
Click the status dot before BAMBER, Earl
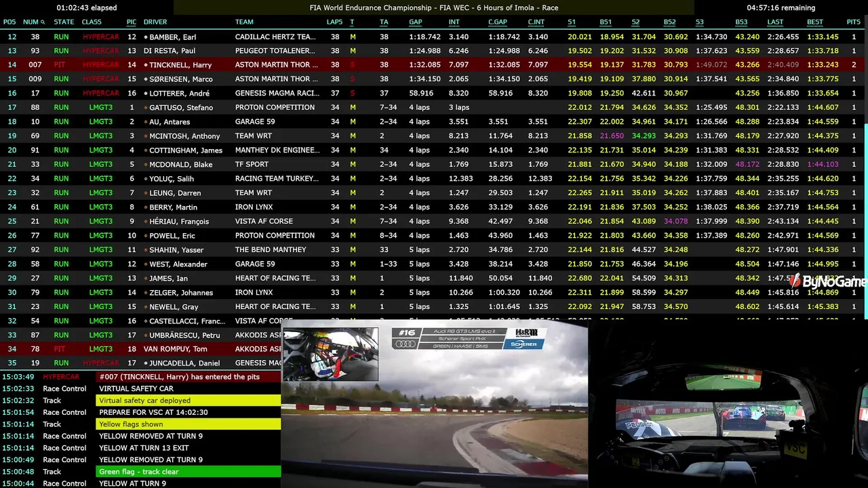pos(146,37)
